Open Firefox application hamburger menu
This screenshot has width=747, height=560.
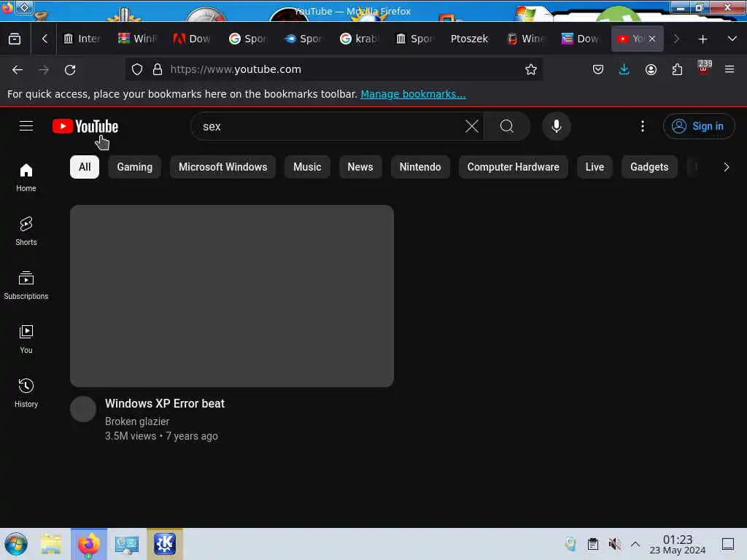(729, 70)
